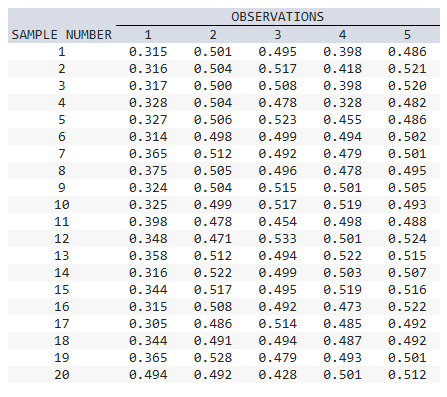The width and height of the screenshot is (447, 397).
Task: Select 0.500 in sample 3 row
Action: pos(213,86)
